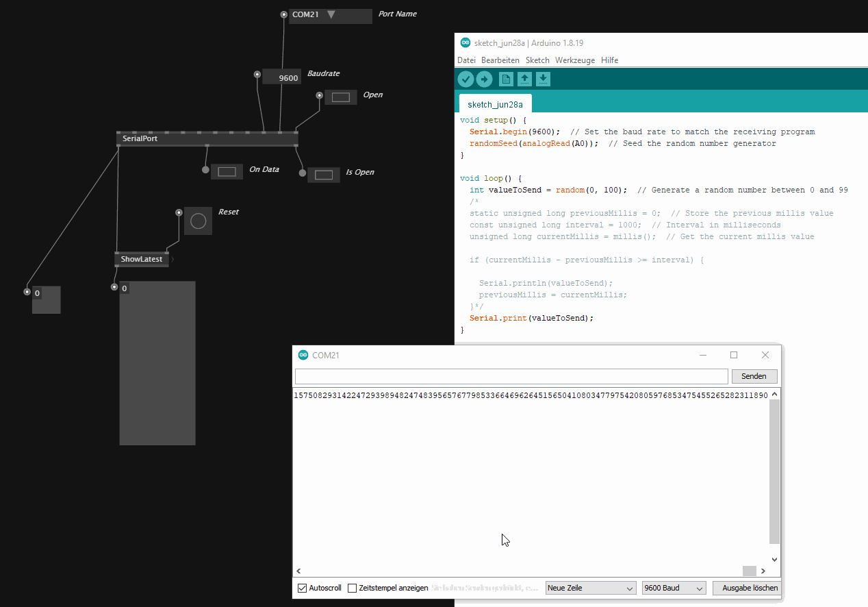
Task: Open the Hilfe menu
Action: click(x=609, y=60)
